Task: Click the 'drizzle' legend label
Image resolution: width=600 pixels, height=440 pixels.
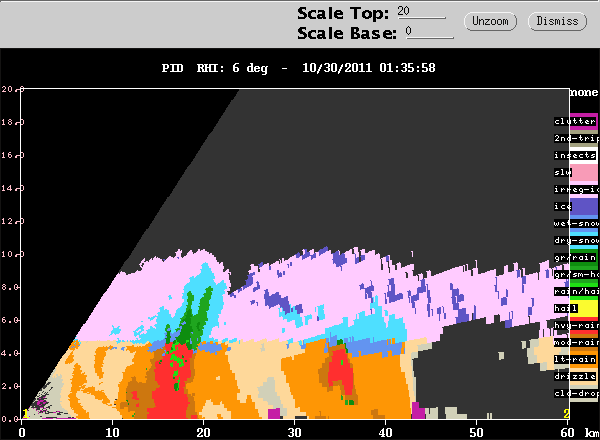Action: (x=575, y=376)
